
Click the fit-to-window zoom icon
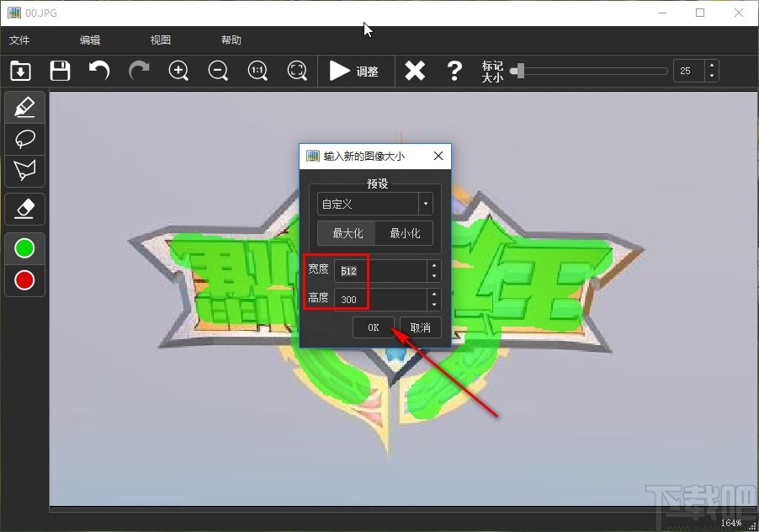click(x=297, y=71)
